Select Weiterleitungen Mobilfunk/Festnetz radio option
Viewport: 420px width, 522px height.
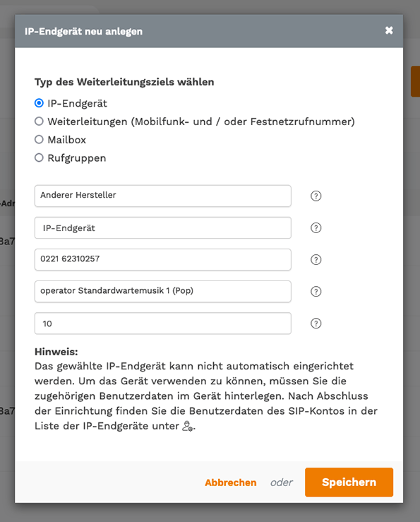39,121
